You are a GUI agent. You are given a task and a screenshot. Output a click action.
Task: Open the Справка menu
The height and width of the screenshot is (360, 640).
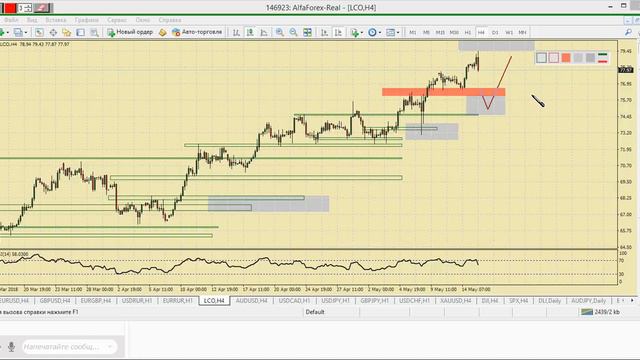point(170,20)
